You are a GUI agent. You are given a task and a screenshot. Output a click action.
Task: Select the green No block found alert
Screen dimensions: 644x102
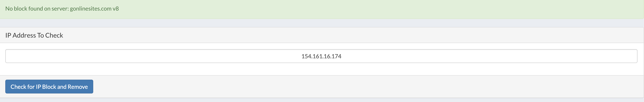[x=322, y=9]
